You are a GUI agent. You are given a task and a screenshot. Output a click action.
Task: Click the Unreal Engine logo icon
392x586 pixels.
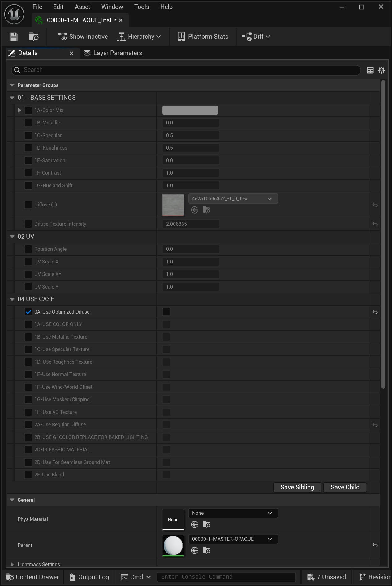tap(14, 14)
